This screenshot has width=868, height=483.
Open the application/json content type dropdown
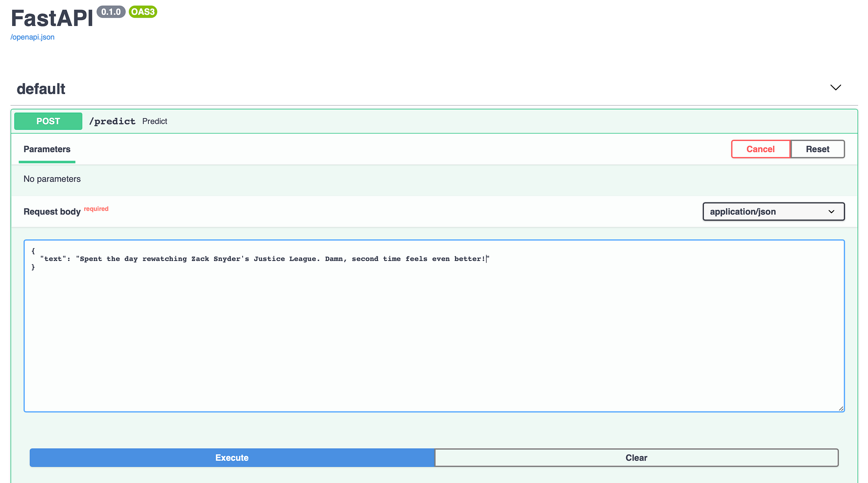click(773, 212)
